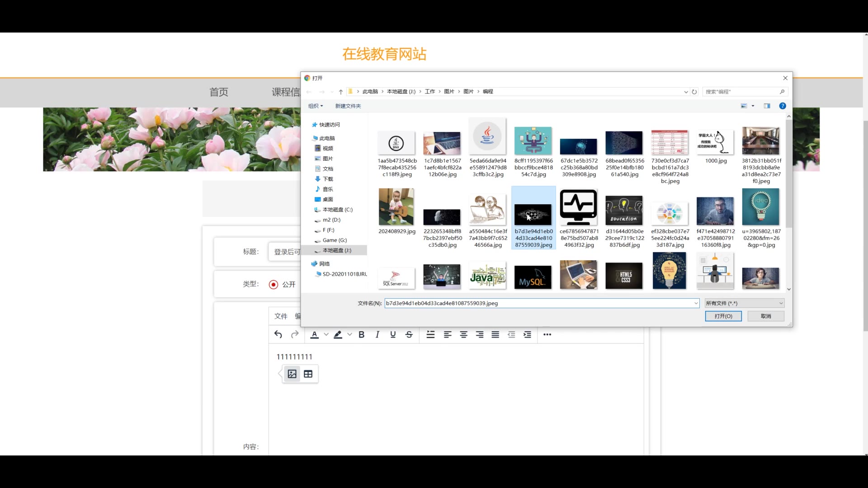Open the 首页 navigation item
Image resolution: width=868 pixels, height=488 pixels.
[x=219, y=92]
